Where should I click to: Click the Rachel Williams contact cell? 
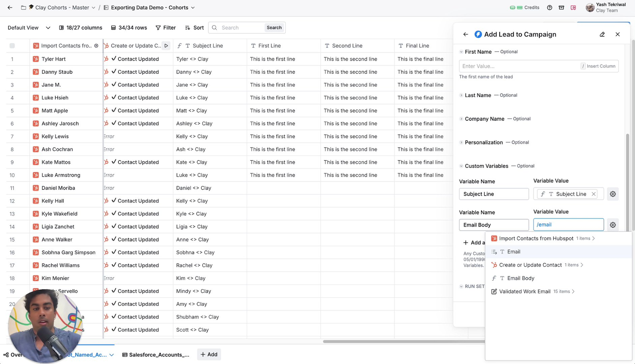(x=66, y=266)
